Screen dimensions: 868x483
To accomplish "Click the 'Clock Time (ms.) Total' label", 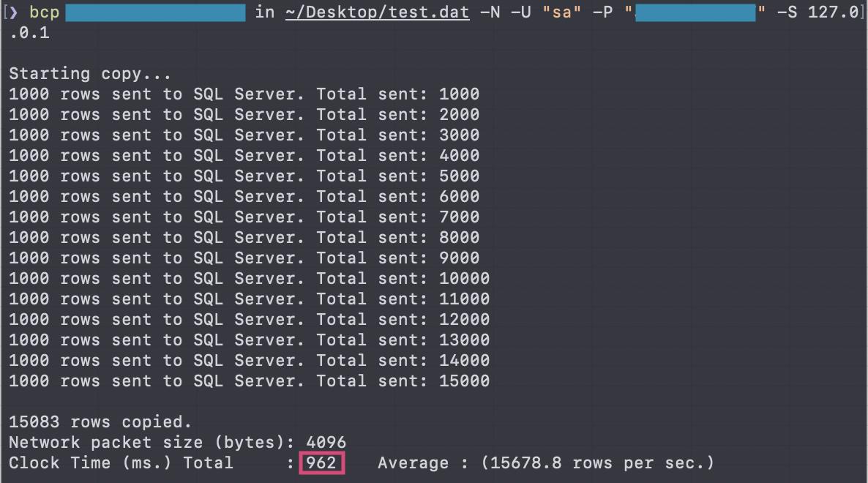I will coord(121,463).
